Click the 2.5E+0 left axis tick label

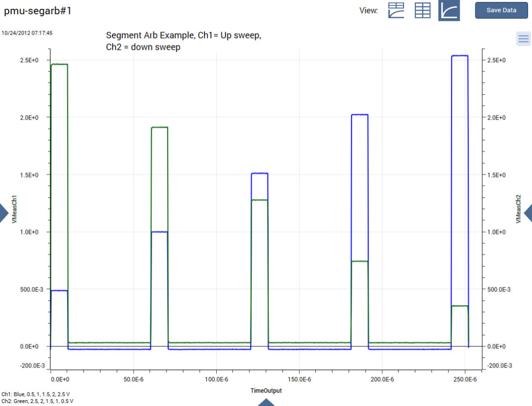click(29, 60)
